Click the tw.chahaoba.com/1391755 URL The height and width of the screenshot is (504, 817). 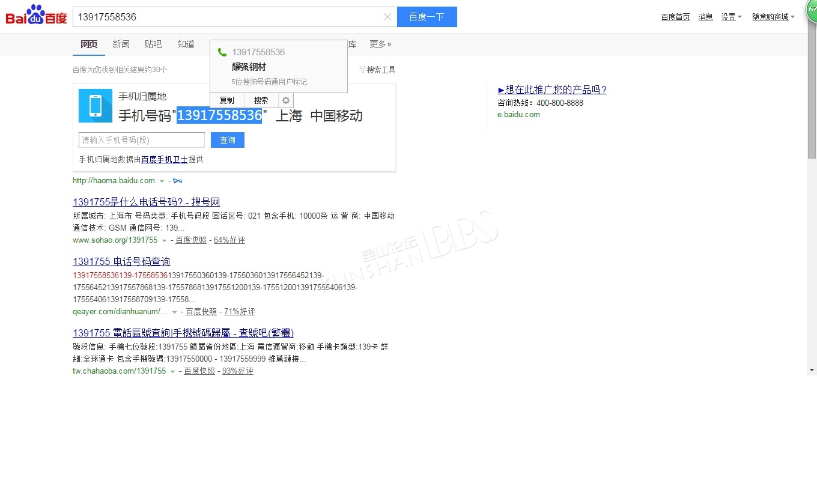[119, 371]
